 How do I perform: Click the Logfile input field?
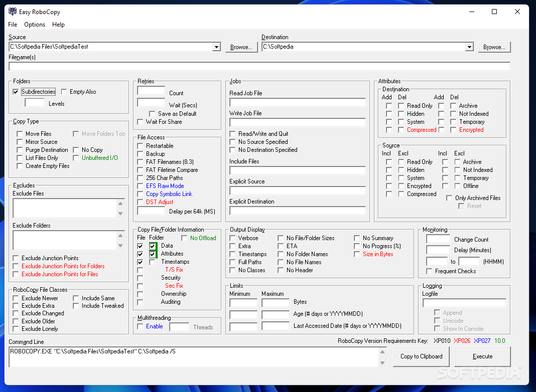[x=464, y=303]
